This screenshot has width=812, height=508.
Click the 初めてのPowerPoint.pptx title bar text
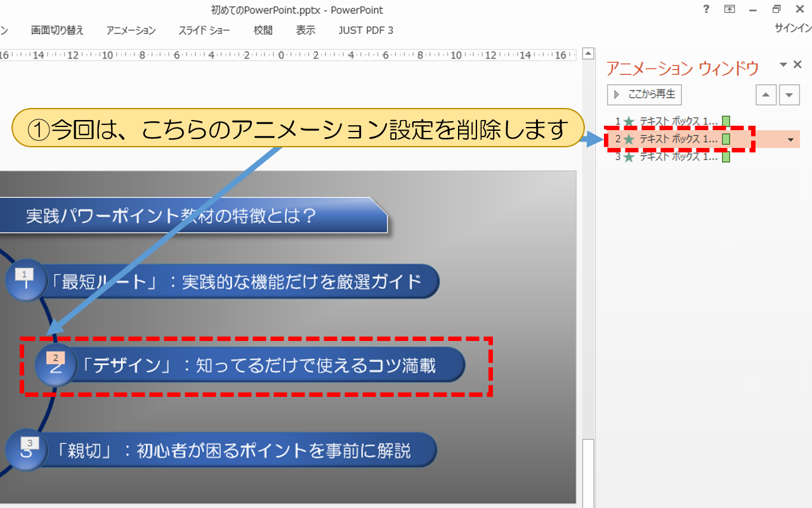[297, 10]
